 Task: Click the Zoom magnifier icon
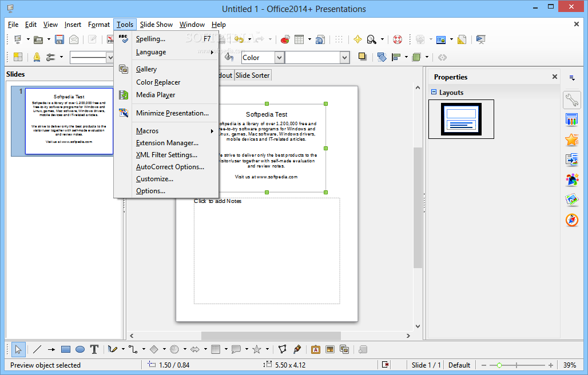371,39
